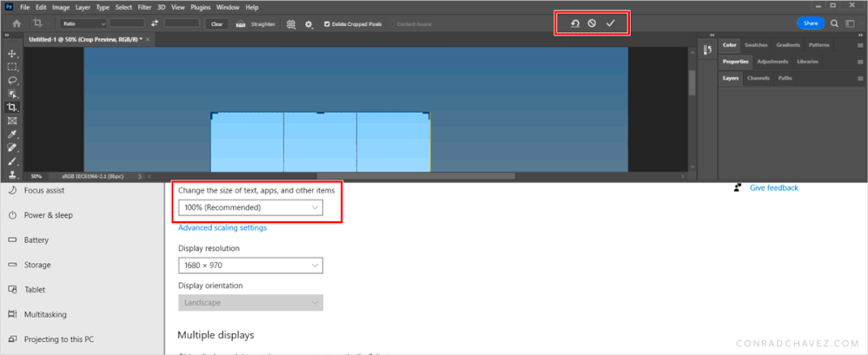Select the Rectangular Marquee tool
The image size is (868, 355).
pyautogui.click(x=11, y=67)
